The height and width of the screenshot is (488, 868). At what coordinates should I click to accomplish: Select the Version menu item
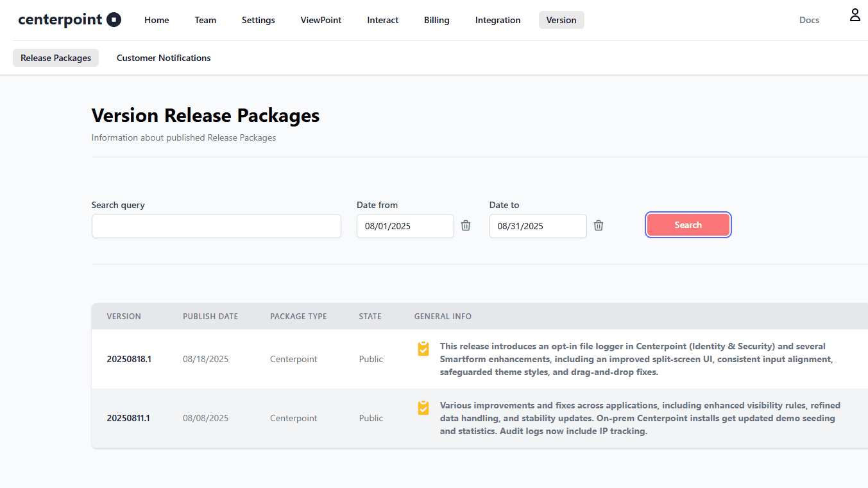(561, 20)
